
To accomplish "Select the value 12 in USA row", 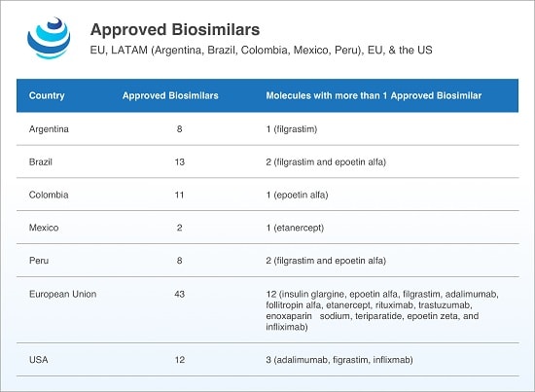I will click(x=180, y=360).
